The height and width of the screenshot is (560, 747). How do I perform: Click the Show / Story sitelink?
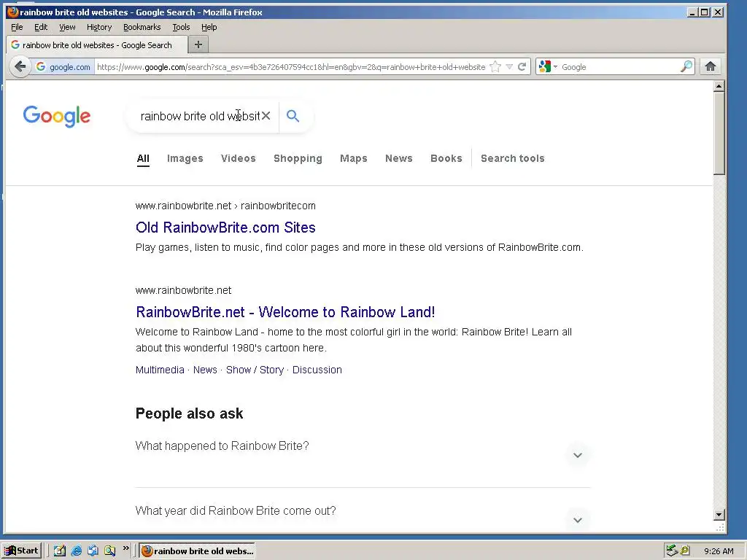tap(255, 370)
